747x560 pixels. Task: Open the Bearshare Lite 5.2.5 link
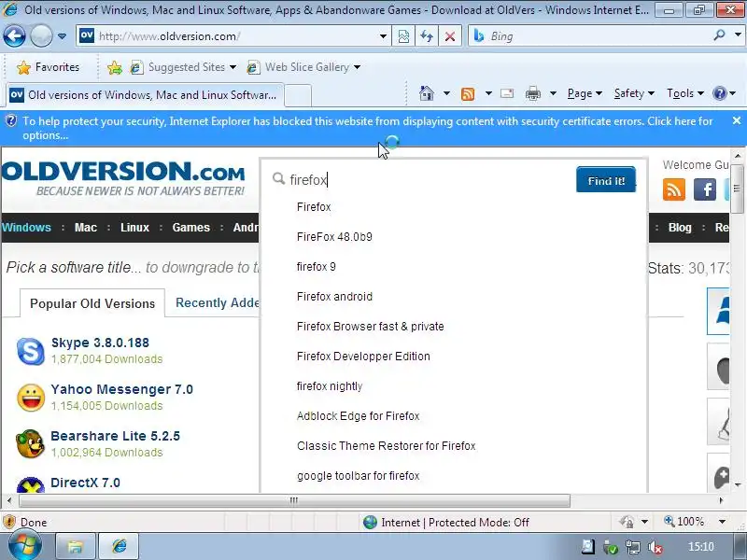tap(115, 436)
